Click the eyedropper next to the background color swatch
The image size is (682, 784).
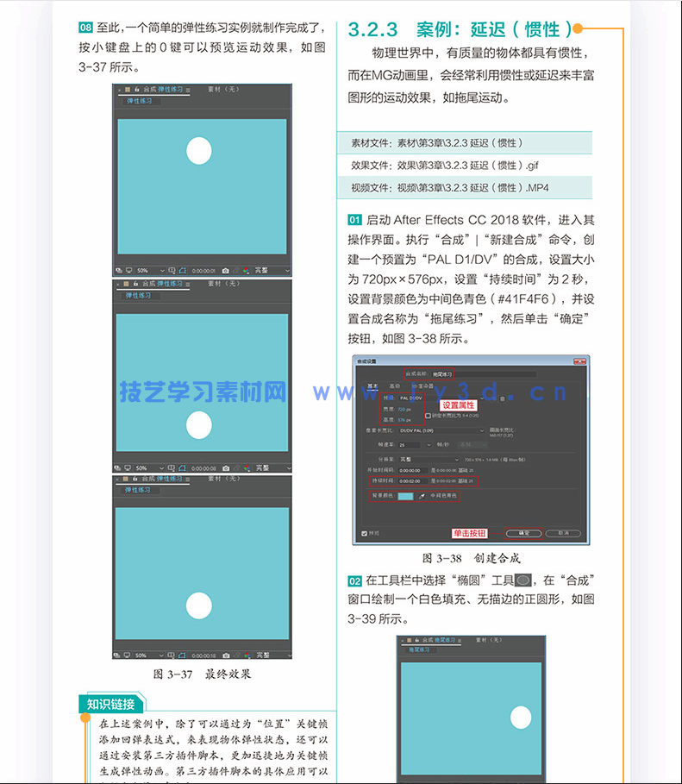click(x=422, y=497)
